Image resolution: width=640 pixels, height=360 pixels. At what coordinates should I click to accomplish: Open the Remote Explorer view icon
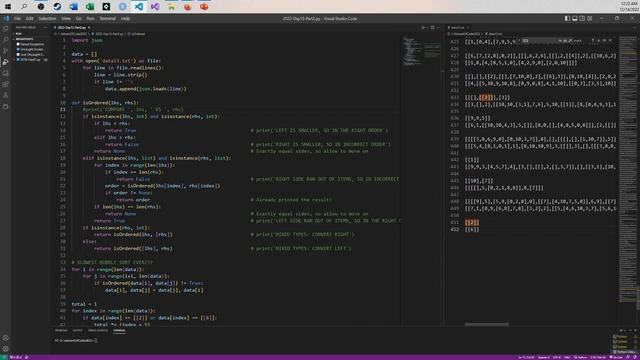pyautogui.click(x=5, y=73)
